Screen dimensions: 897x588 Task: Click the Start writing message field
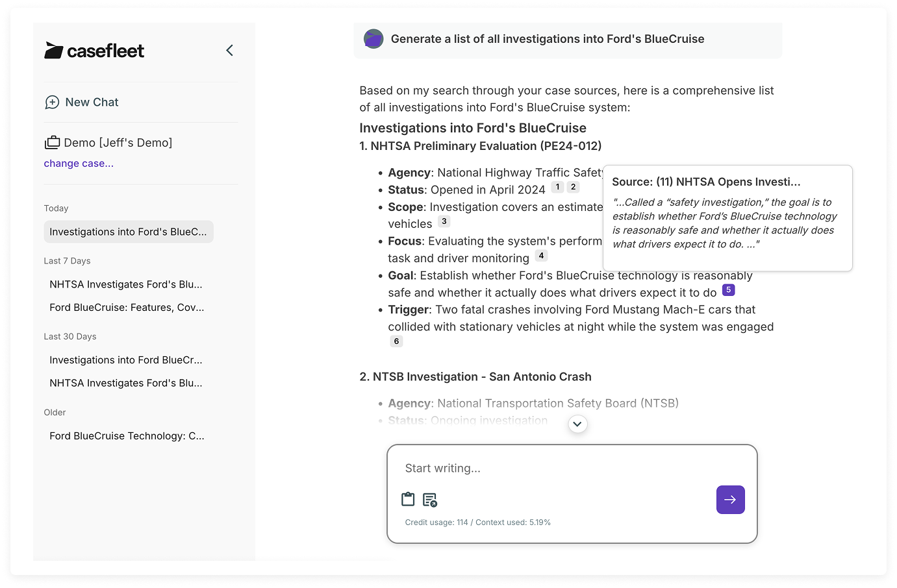pyautogui.click(x=559, y=469)
